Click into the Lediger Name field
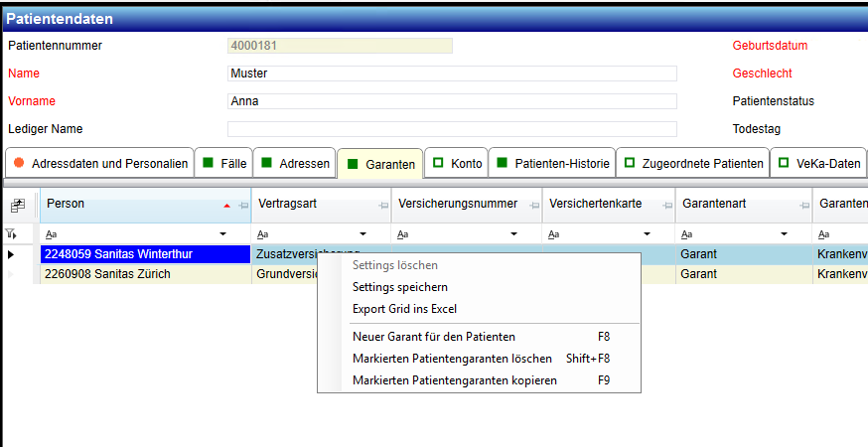 [452, 129]
